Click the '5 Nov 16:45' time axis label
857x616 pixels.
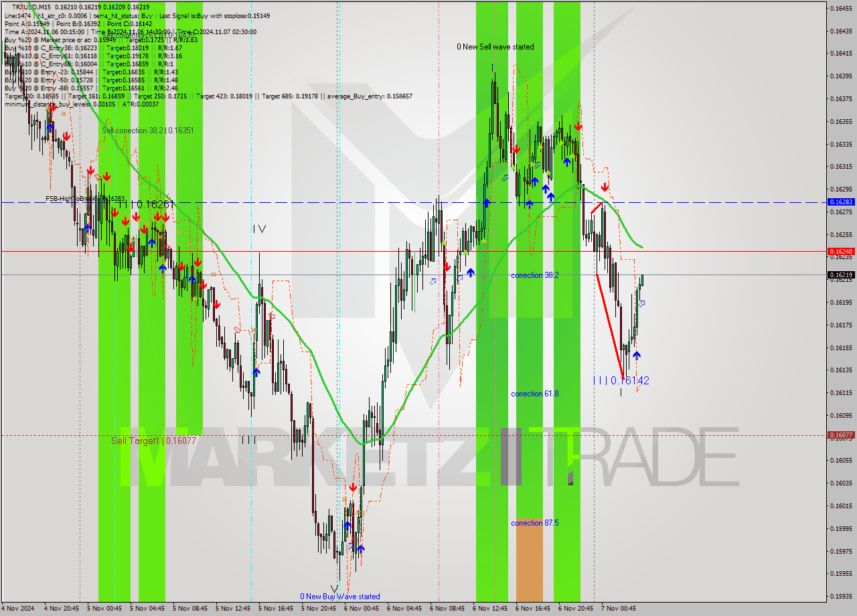coord(275,609)
